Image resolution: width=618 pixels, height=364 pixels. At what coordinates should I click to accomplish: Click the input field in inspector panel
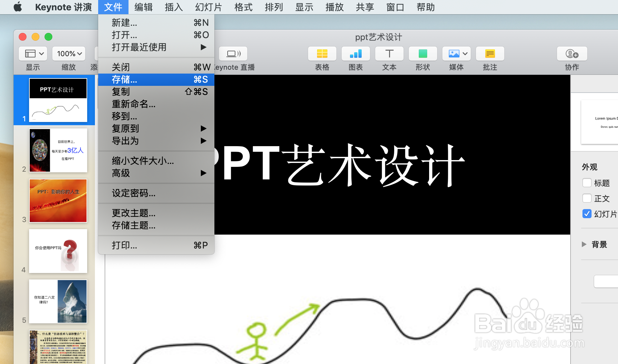606,281
